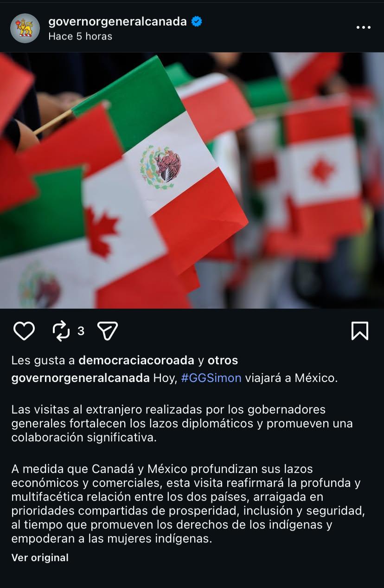384x588 pixels.
Task: Show original text via Ver original
Action: tap(40, 557)
